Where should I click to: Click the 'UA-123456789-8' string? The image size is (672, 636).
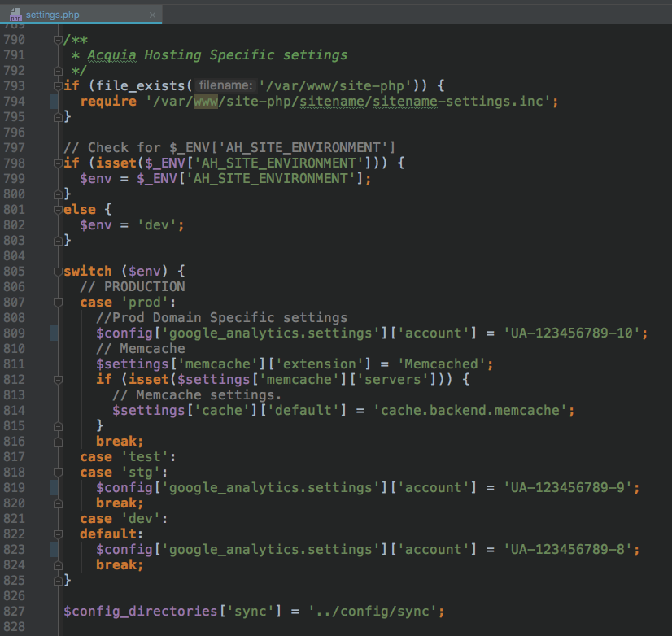point(568,550)
